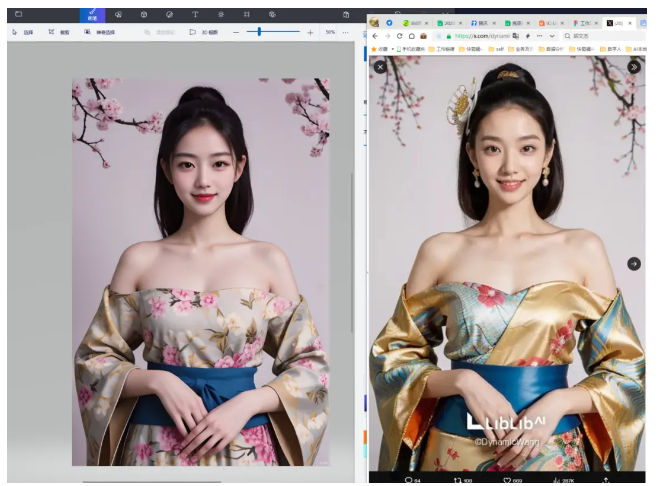Image resolution: width=669 pixels, height=486 pixels.
Task: Click the browser profile avatar icon
Action: coord(374,23)
